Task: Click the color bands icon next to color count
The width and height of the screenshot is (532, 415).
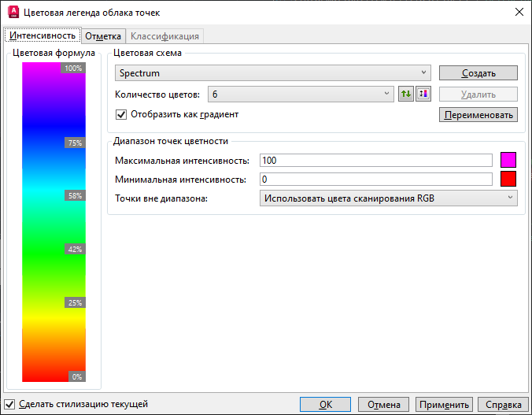Action: point(423,94)
